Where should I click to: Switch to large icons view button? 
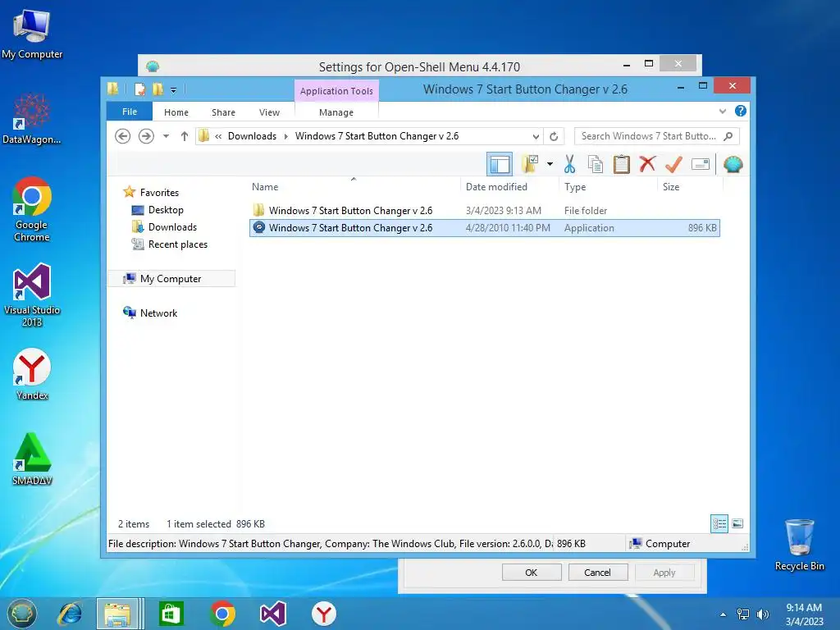[737, 523]
